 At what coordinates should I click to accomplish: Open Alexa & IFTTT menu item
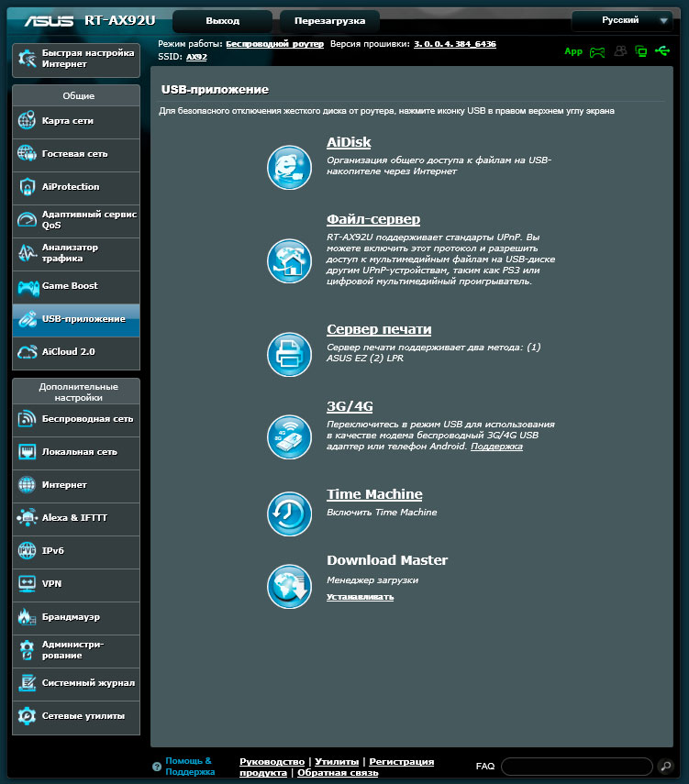click(x=76, y=518)
